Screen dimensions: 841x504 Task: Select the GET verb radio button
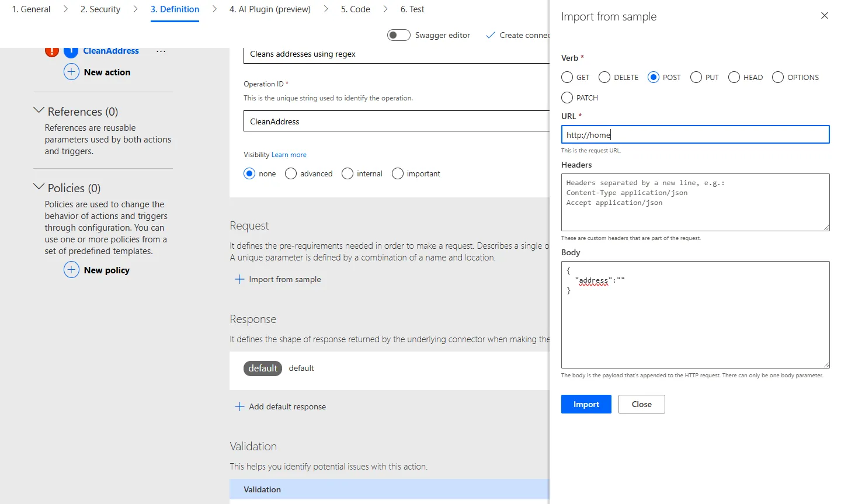click(x=567, y=77)
